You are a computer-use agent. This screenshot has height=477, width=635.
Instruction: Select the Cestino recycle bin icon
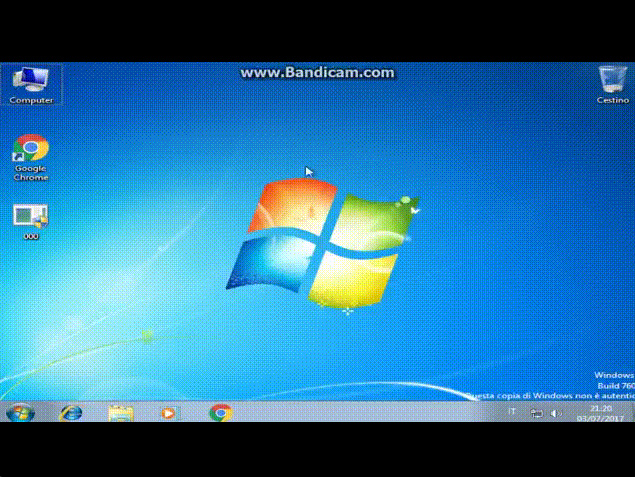[612, 85]
